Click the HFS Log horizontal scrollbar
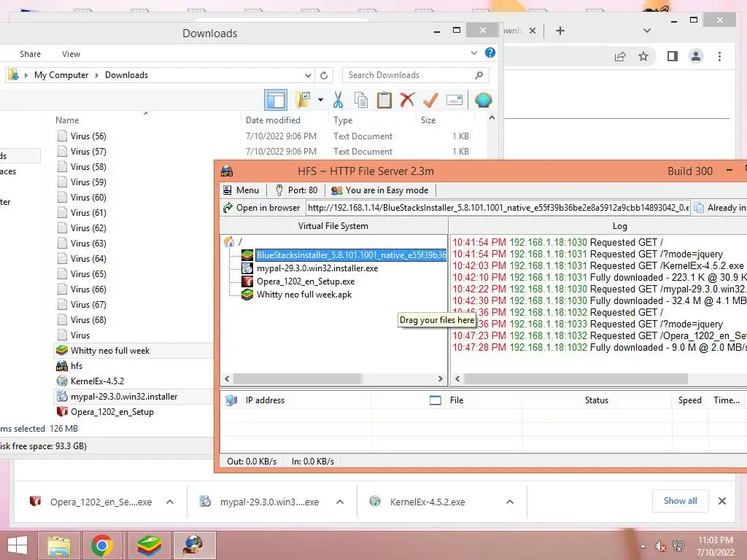This screenshot has width=747, height=560. coord(576,379)
